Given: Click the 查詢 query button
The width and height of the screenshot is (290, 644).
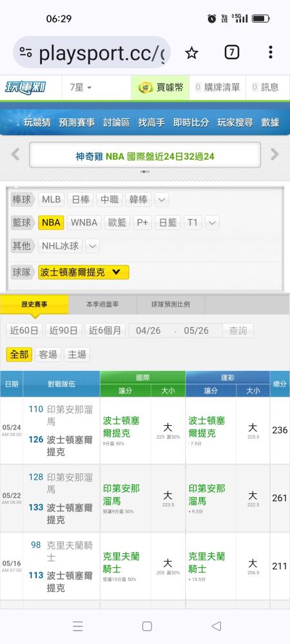Looking at the screenshot, I should point(238,330).
